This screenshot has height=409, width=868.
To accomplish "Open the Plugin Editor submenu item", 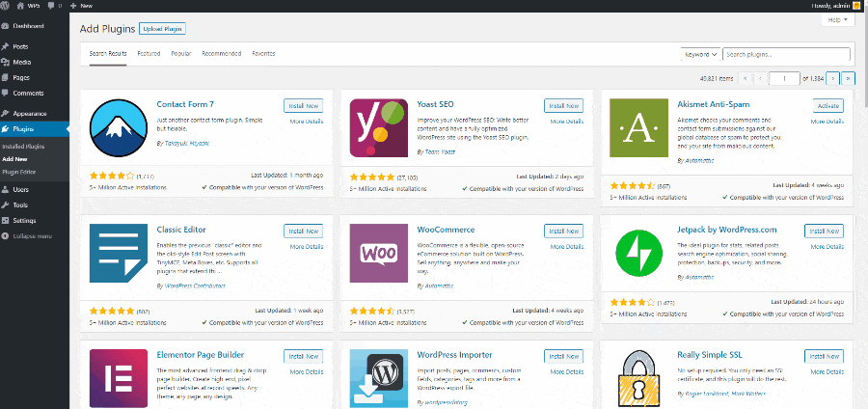I will pos(19,172).
